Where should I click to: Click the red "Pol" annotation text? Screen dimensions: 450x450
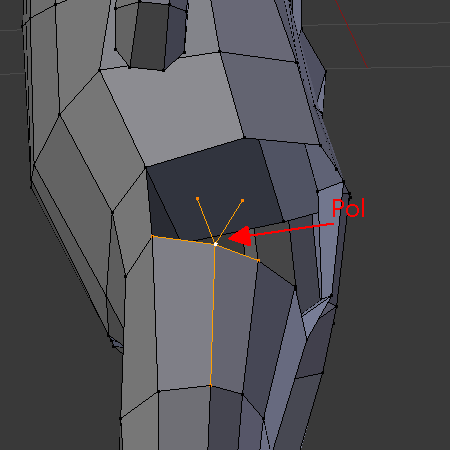tap(348, 208)
